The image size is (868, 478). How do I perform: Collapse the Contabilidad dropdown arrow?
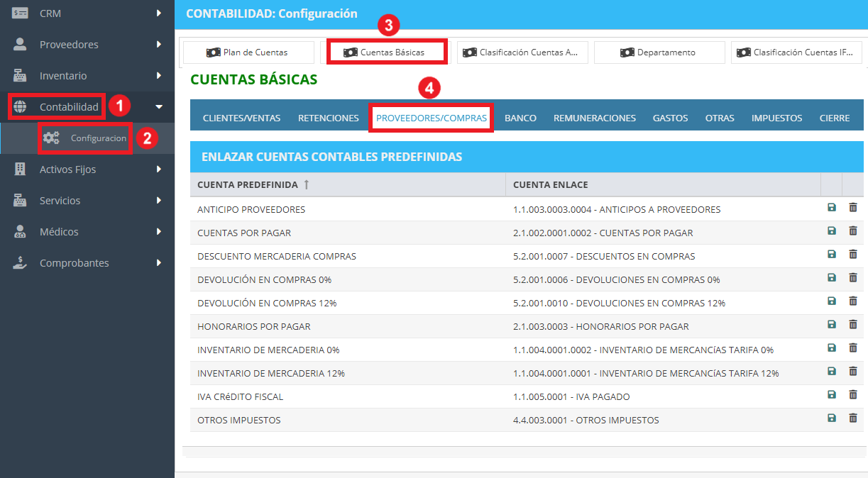point(159,106)
